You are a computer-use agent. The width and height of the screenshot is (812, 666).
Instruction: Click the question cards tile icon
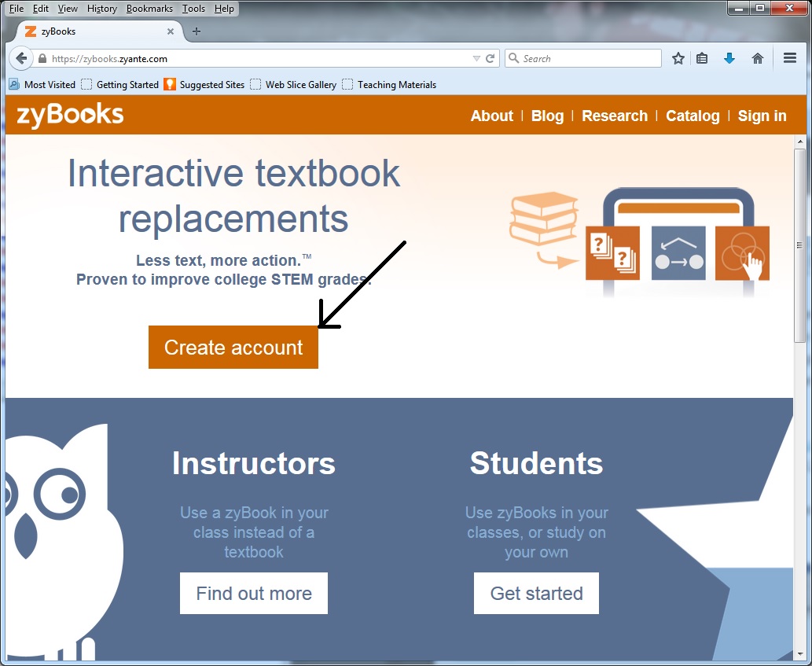[x=612, y=252]
